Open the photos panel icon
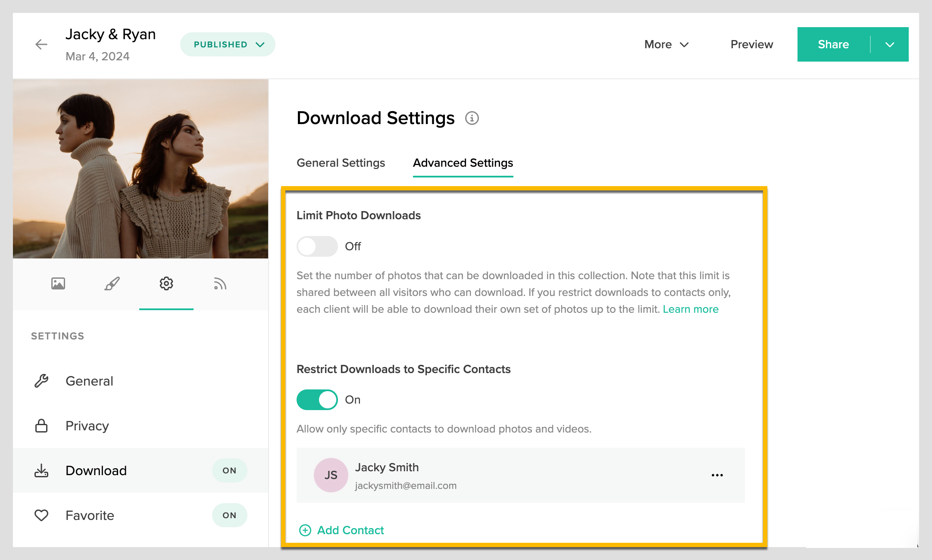Screen dimensions: 932x560 pyautogui.click(x=58, y=283)
